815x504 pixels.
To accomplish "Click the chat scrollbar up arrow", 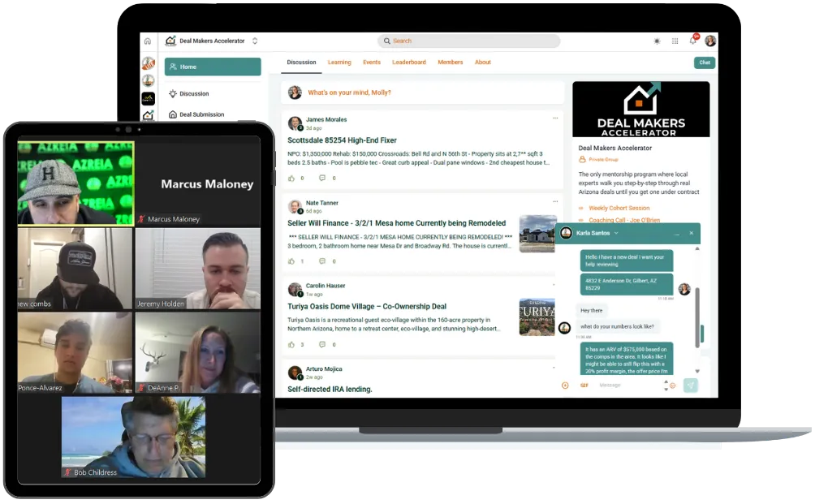I will pos(697,249).
